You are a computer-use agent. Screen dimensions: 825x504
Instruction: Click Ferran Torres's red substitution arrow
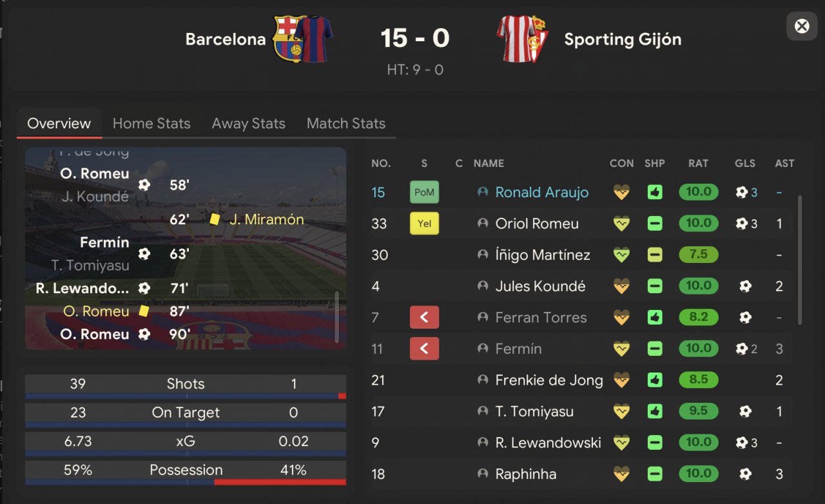(424, 317)
